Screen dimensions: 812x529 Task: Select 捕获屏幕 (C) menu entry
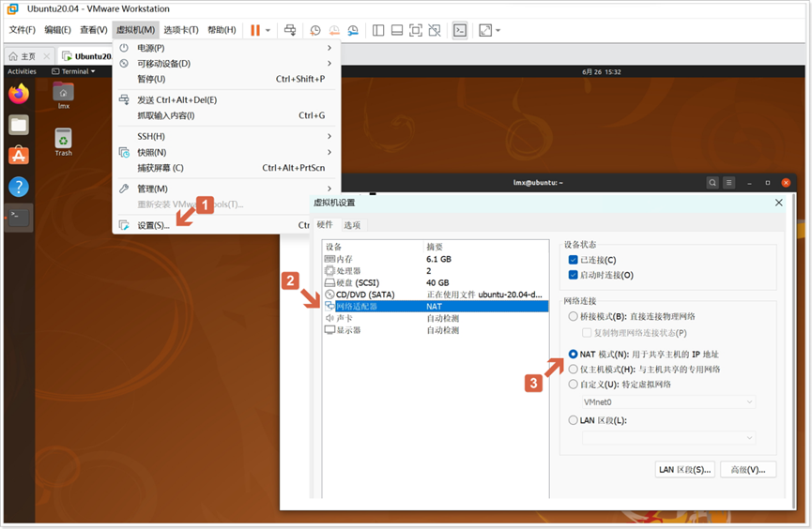226,168
